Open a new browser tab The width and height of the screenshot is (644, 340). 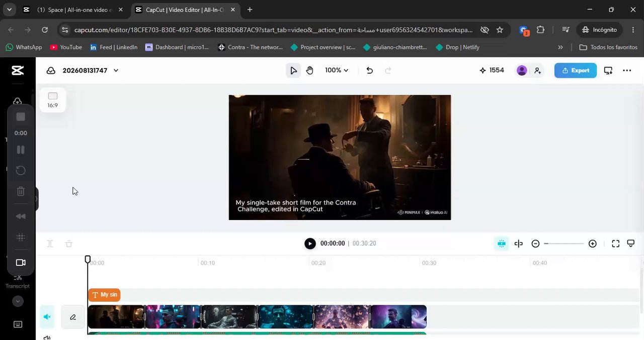[250, 10]
